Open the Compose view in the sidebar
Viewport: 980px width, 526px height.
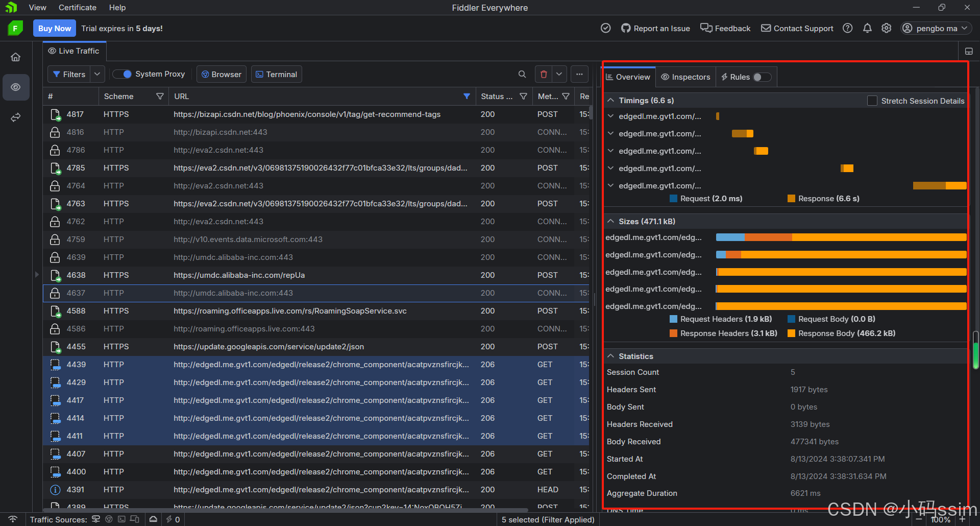[16, 117]
